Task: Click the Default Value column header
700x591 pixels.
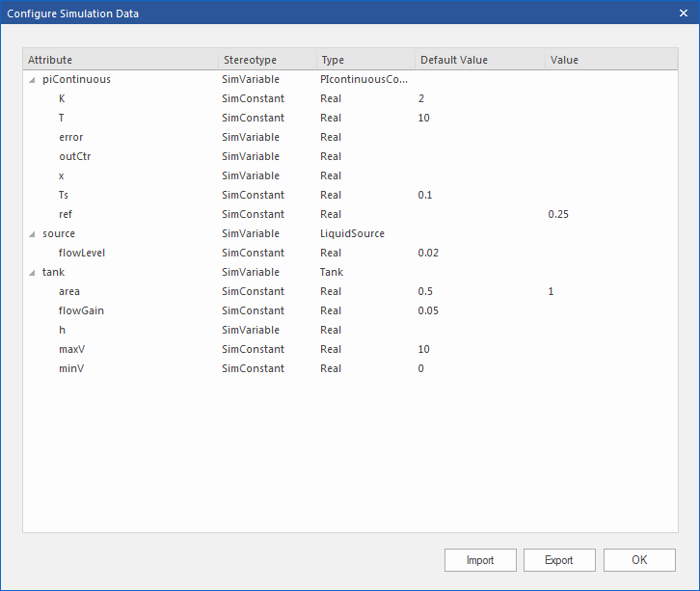Action: pos(453,60)
